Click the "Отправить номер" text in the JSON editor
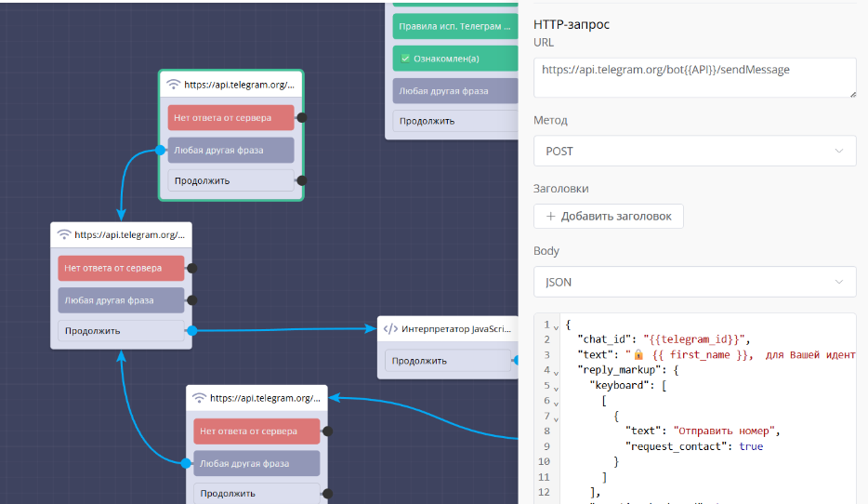The image size is (868, 504). [726, 431]
